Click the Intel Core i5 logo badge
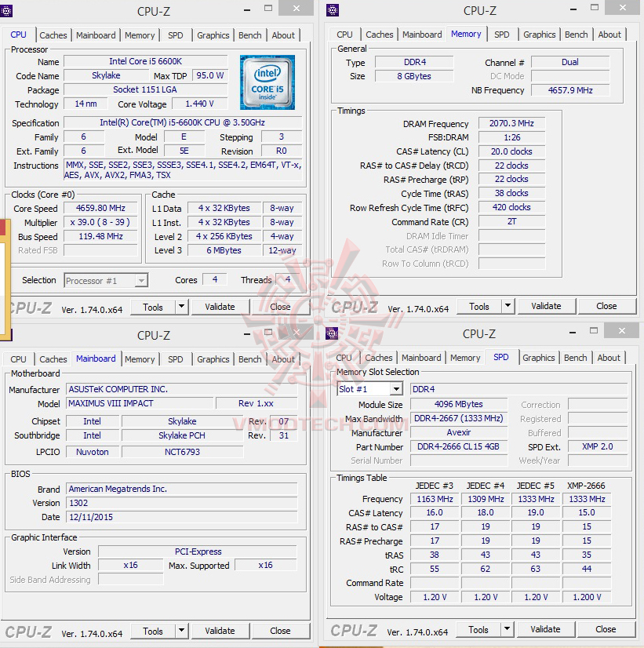The image size is (644, 648). tap(267, 82)
